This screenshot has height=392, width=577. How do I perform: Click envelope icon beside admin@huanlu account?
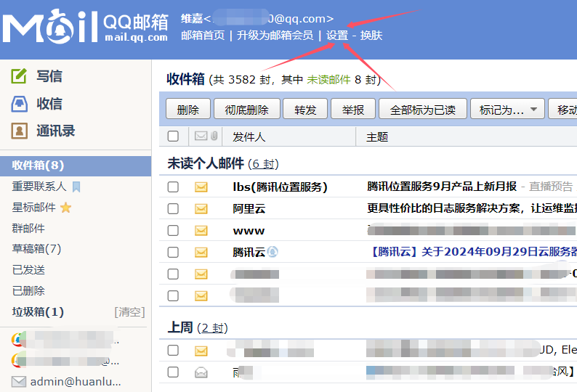19,382
